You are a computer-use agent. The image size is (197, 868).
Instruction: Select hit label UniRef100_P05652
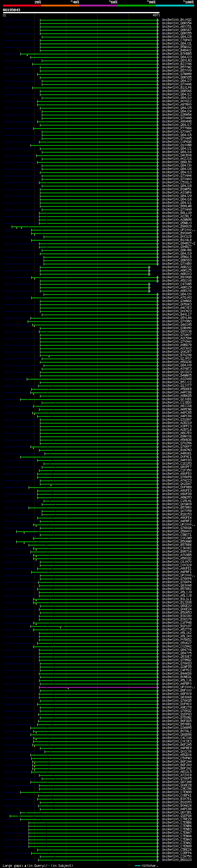[x=177, y=640]
